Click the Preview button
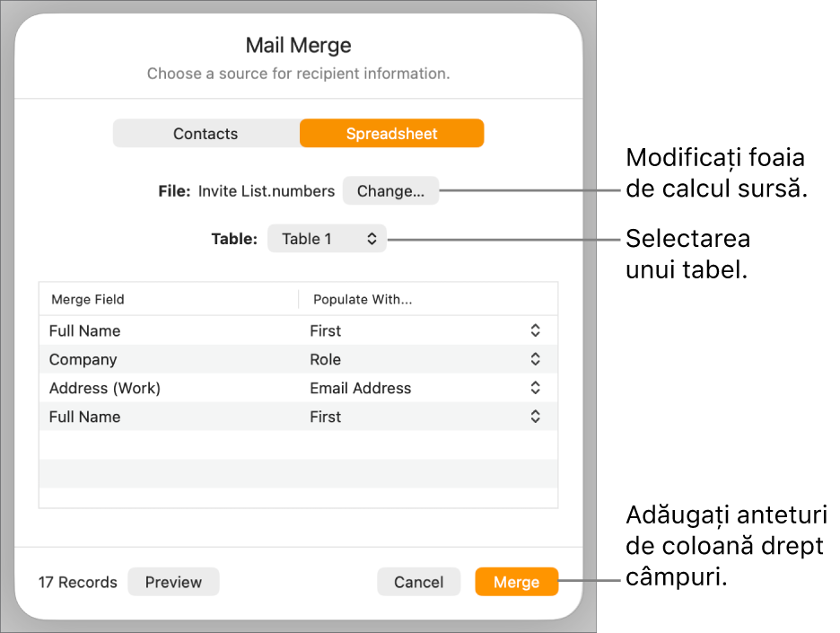The image size is (840, 633). click(x=173, y=582)
